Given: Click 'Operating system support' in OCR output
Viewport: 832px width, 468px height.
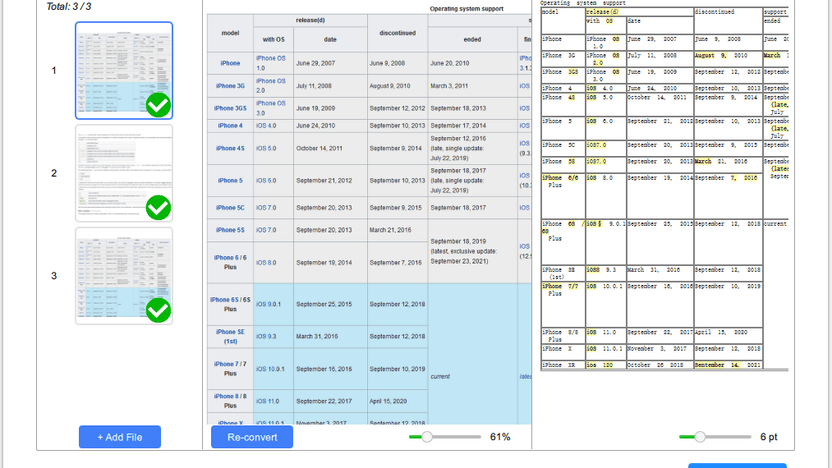Looking at the screenshot, I should tap(583, 3).
